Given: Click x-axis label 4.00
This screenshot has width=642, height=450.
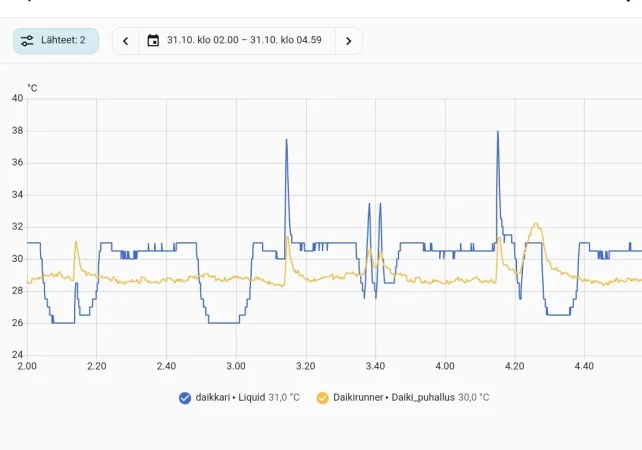Looking at the screenshot, I should [x=445, y=366].
